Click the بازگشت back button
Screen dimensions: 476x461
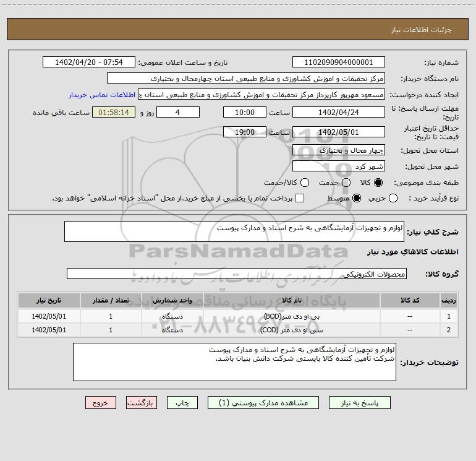[142, 403]
